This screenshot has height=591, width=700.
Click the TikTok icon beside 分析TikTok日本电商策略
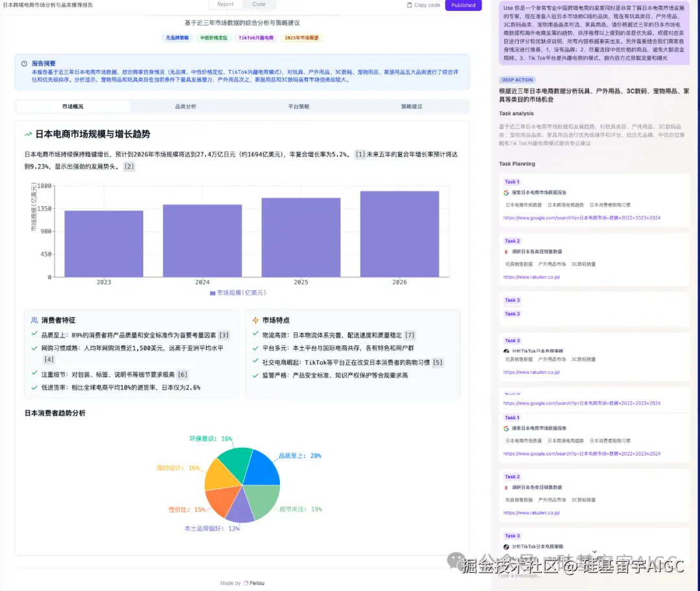506,350
